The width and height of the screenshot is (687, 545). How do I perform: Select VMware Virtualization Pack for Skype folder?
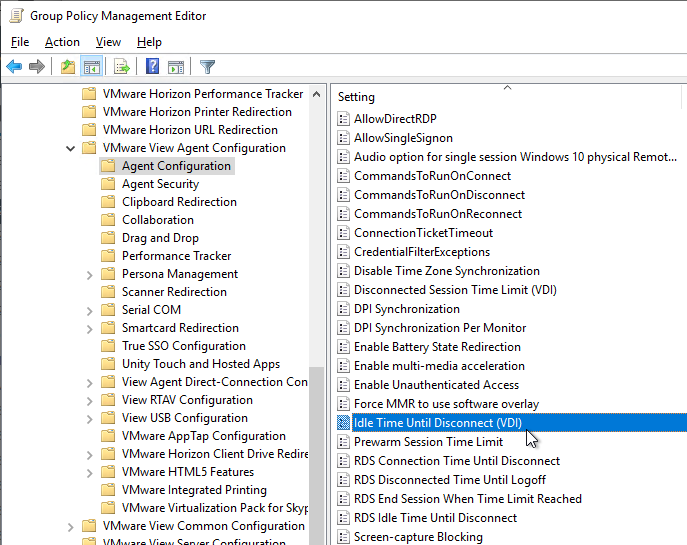[215, 508]
